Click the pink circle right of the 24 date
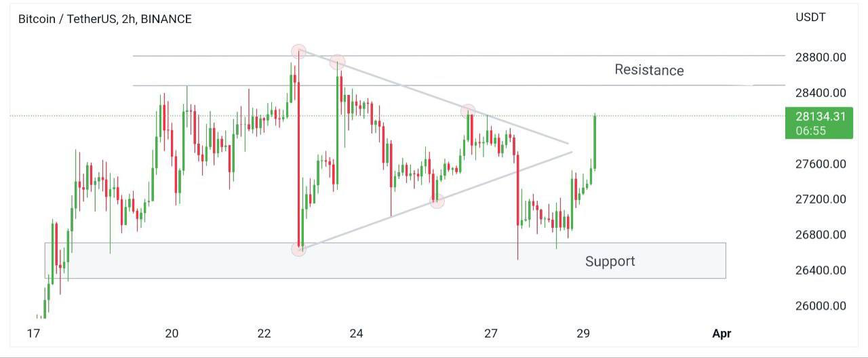Image resolution: width=868 pixels, height=358 pixels. [468, 111]
